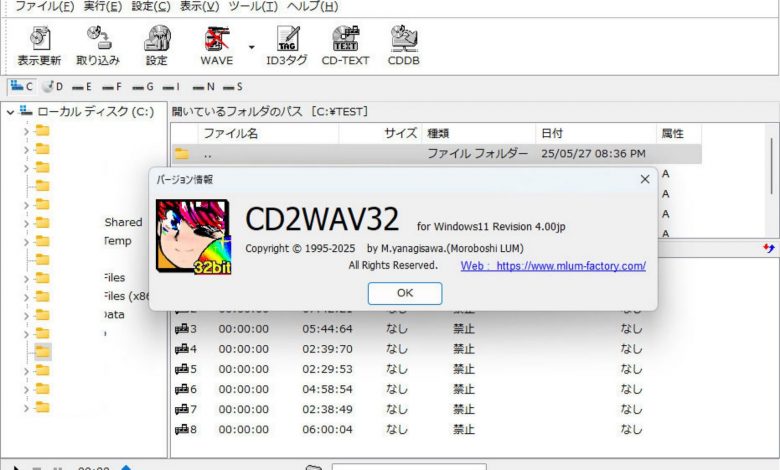This screenshot has height=470, width=780.
Task: Sort by the 属性 column header
Action: (679, 133)
